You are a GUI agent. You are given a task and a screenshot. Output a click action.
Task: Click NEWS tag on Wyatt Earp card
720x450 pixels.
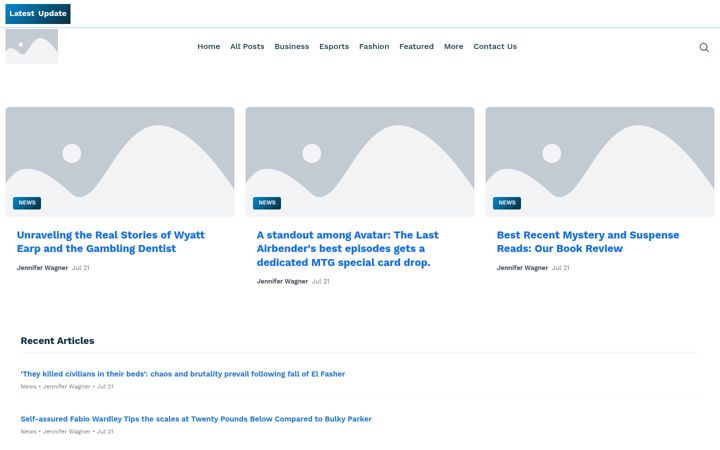tap(27, 203)
